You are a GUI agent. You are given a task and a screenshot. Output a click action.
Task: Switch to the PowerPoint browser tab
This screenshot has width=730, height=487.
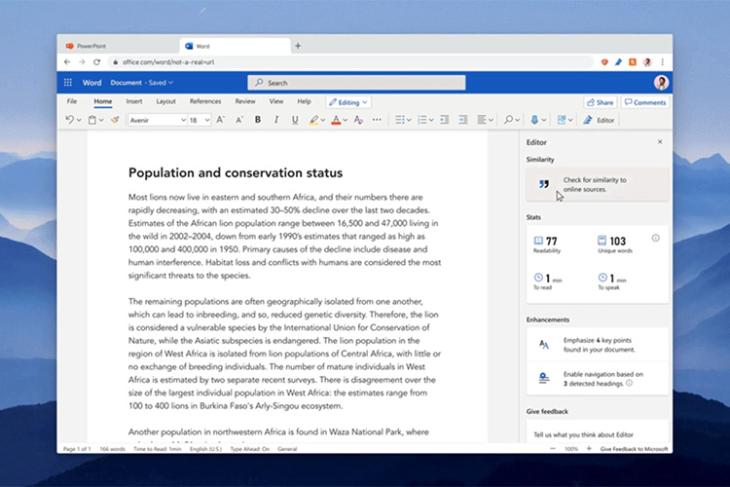pos(119,46)
